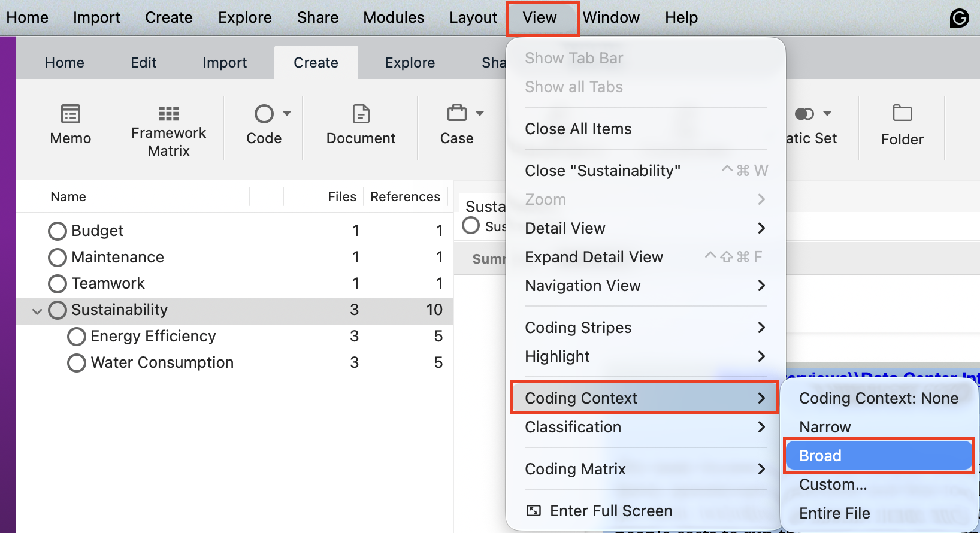Viewport: 980px width, 533px height.
Task: Click the Water Consumption code circle icon
Action: pos(77,362)
